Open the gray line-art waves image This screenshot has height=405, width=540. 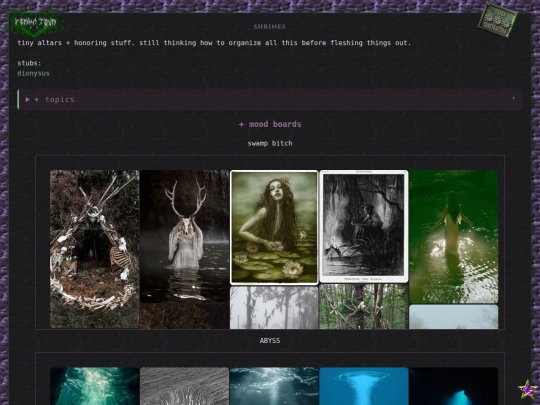(184, 386)
